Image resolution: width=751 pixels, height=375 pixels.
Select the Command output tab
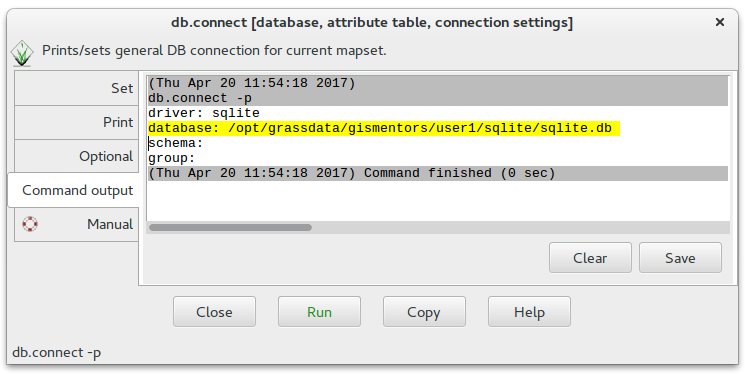pyautogui.click(x=74, y=190)
